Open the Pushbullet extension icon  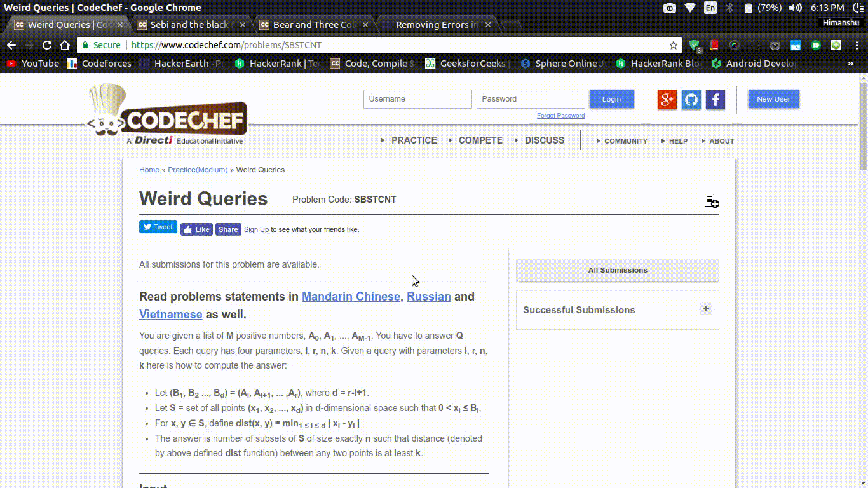(x=816, y=45)
